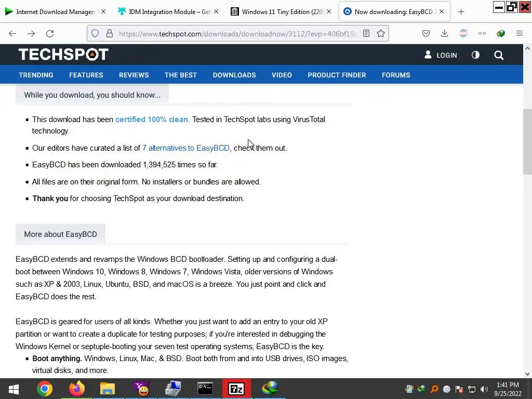Viewport: 532px width, 399px height.
Task: Open the 7 alternatives to EasyBCD link
Action: [186, 148]
